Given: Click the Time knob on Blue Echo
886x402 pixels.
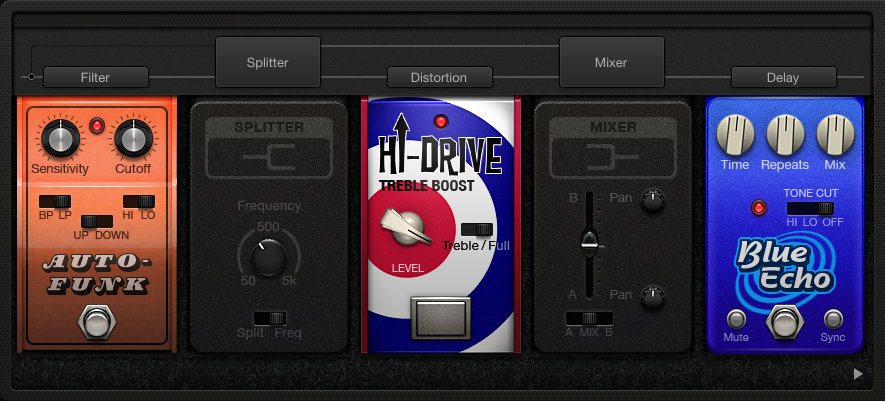Looking at the screenshot, I should tap(735, 135).
